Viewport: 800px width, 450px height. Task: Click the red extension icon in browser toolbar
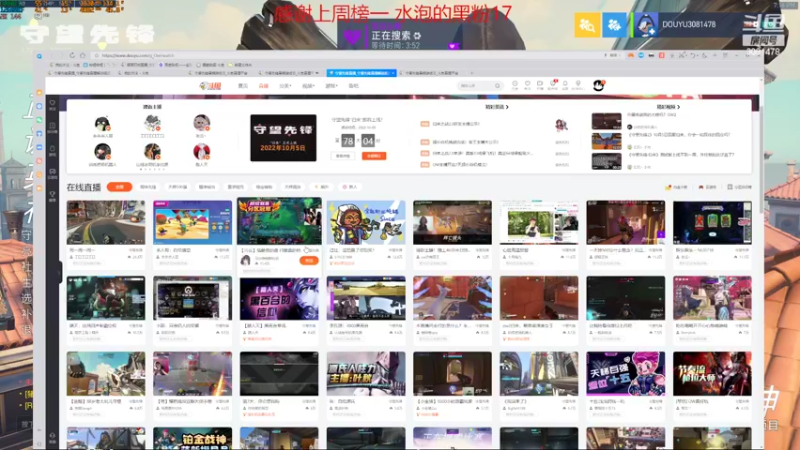pos(662,55)
